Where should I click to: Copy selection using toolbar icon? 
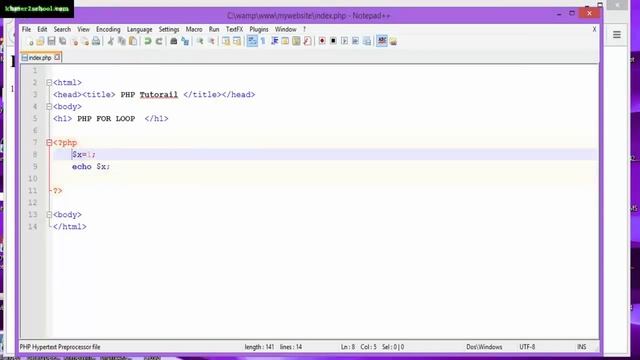pos(122,41)
